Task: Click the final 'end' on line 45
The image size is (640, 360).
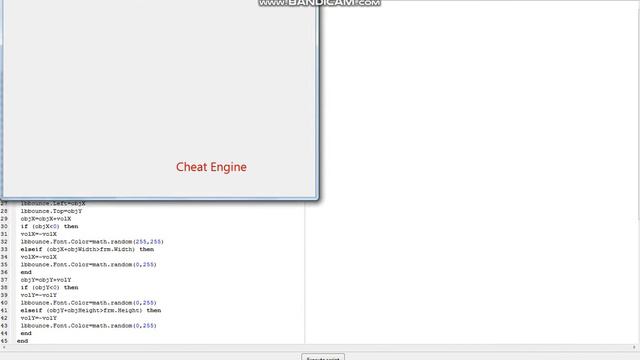Action: (22, 341)
